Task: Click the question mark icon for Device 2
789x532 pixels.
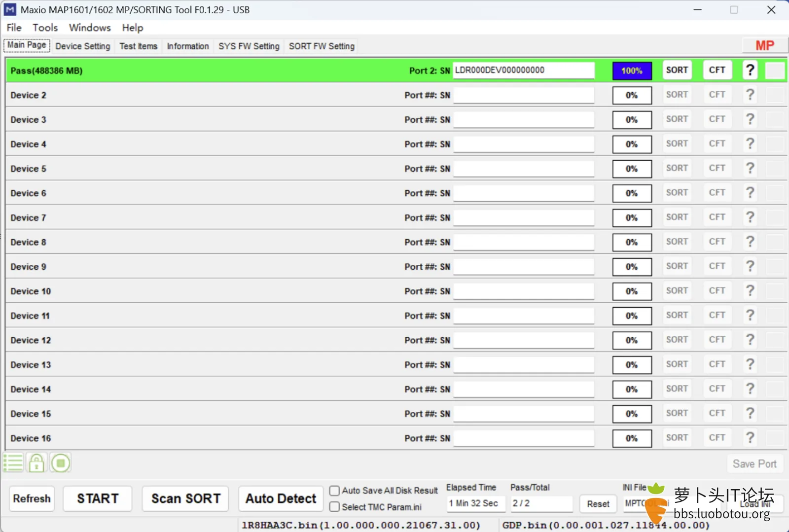Action: [750, 95]
